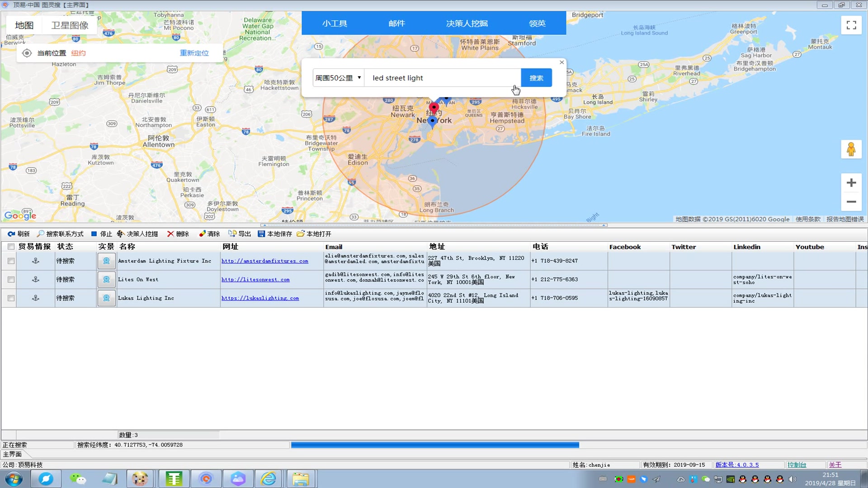Select +1 718-439-8247 phone cell

(569, 261)
